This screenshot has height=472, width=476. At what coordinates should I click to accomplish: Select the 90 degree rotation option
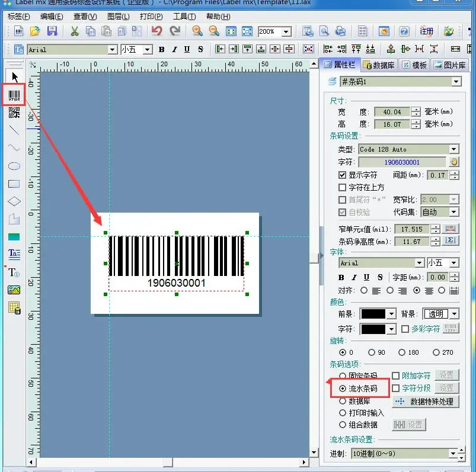click(372, 352)
